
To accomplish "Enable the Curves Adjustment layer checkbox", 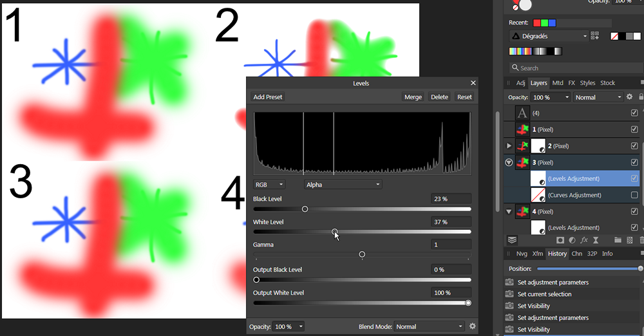I will 634,195.
